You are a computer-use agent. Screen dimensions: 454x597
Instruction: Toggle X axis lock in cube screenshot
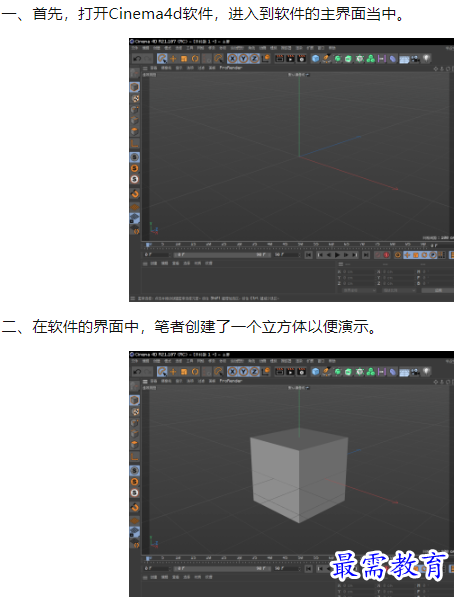[232, 372]
